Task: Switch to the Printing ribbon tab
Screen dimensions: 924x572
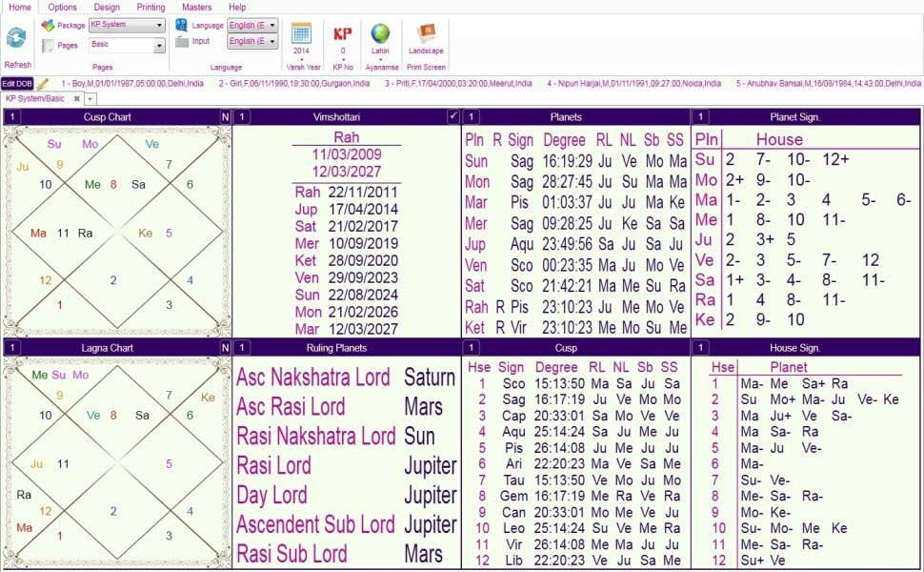Action: (x=151, y=7)
